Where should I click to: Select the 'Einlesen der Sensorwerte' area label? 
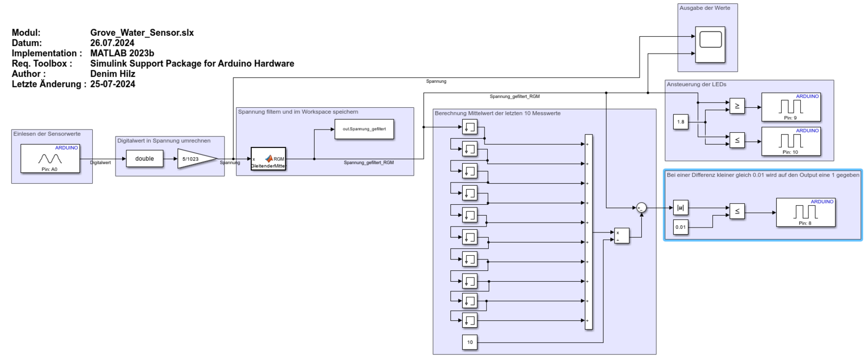pos(47,134)
